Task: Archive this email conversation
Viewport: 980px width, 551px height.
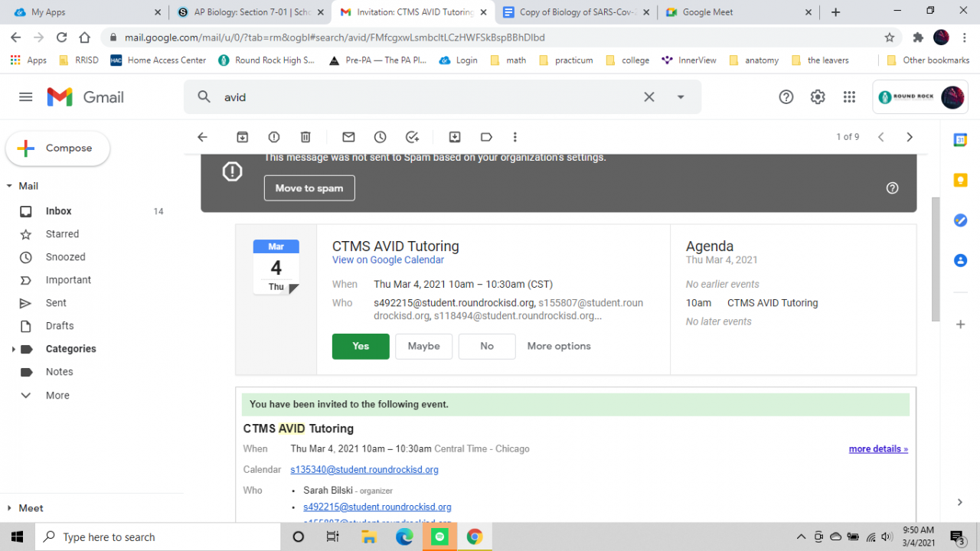Action: [242, 137]
